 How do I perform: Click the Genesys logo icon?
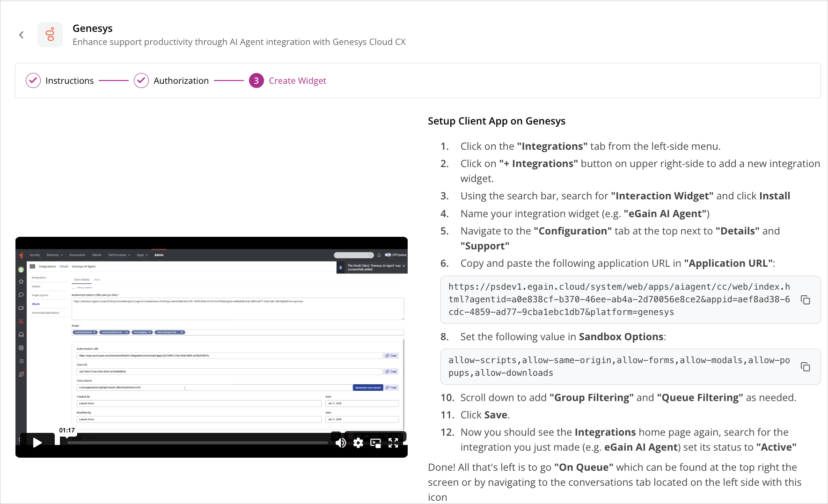(50, 35)
